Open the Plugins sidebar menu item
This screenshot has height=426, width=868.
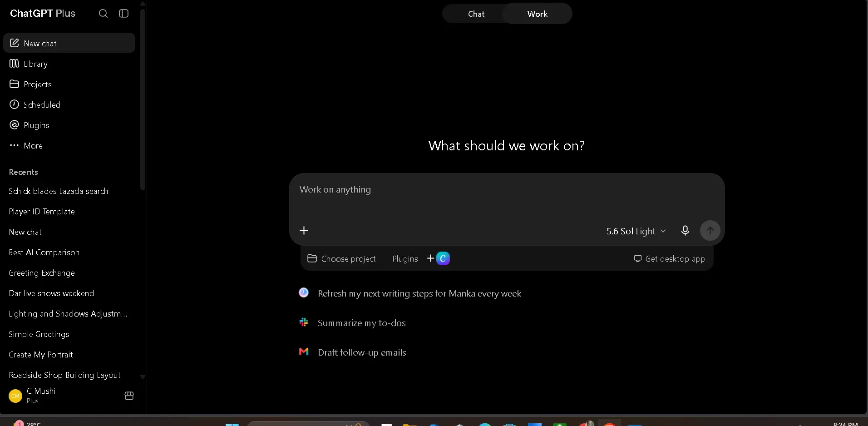point(69,125)
